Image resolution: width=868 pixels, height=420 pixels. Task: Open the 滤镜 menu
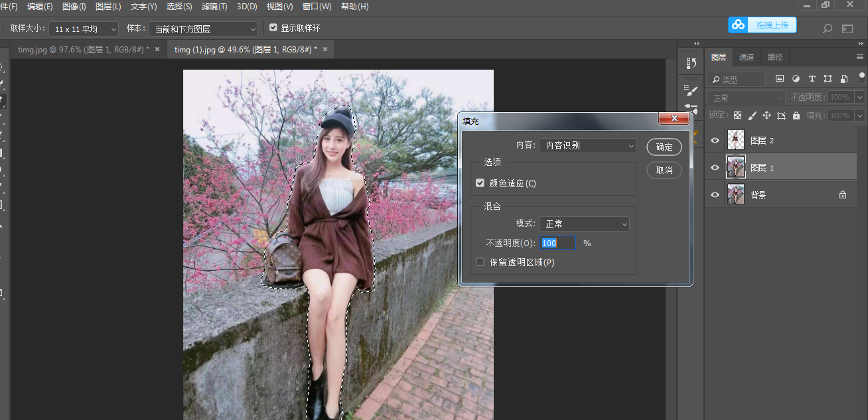pos(214,7)
